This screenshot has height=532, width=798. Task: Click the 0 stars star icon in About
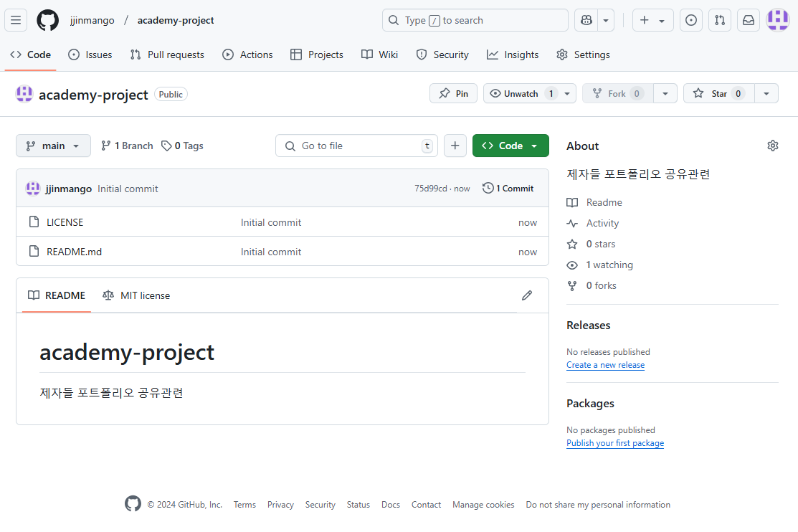pyautogui.click(x=572, y=244)
